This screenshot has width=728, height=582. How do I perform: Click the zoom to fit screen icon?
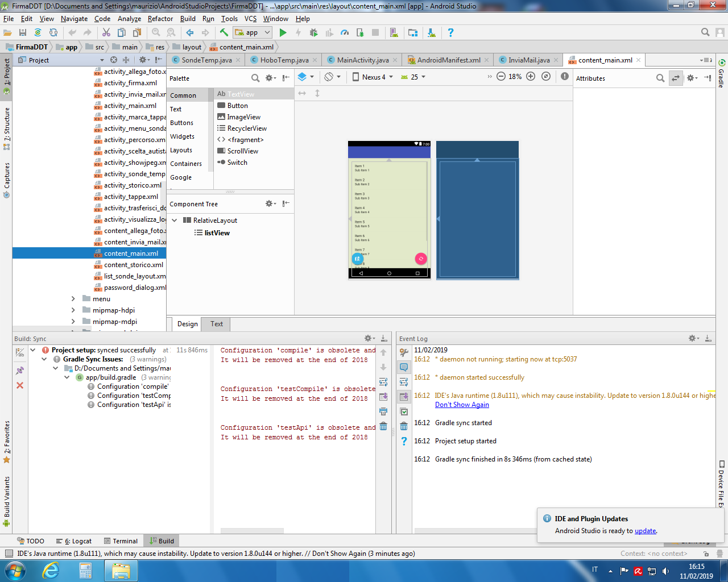coord(546,76)
